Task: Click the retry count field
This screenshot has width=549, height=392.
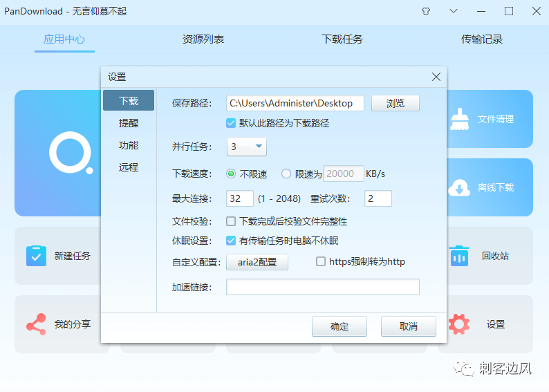Action: click(x=378, y=199)
